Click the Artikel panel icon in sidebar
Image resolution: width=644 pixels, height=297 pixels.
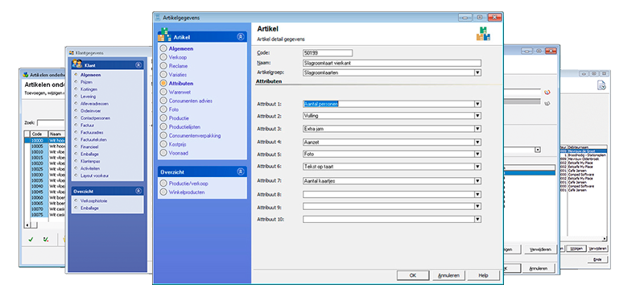(164, 35)
